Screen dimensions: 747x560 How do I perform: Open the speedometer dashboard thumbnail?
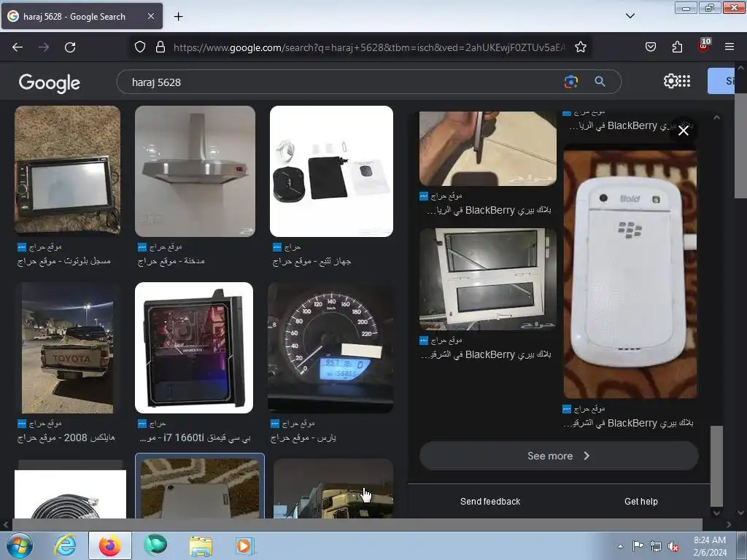coord(330,348)
